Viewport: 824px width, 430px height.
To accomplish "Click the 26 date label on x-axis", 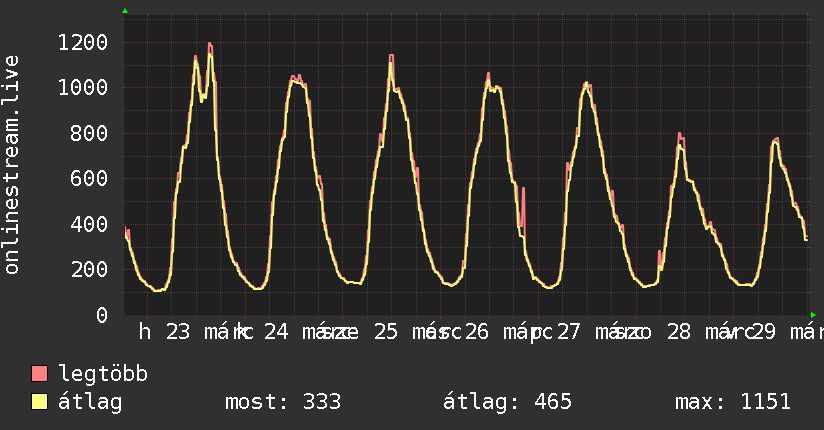I will (x=477, y=332).
